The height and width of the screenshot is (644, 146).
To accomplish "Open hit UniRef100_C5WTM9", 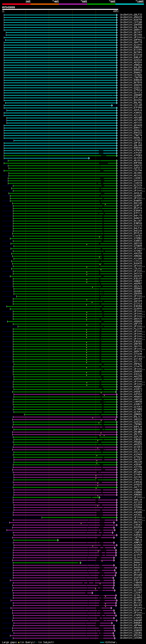I will [x=131, y=77].
